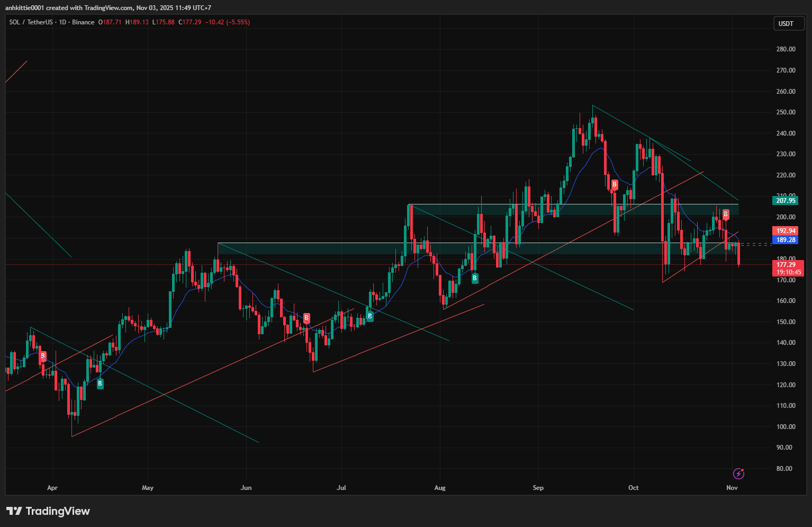Click the SOL / TetherUS symbol title

pyautogui.click(x=31, y=22)
